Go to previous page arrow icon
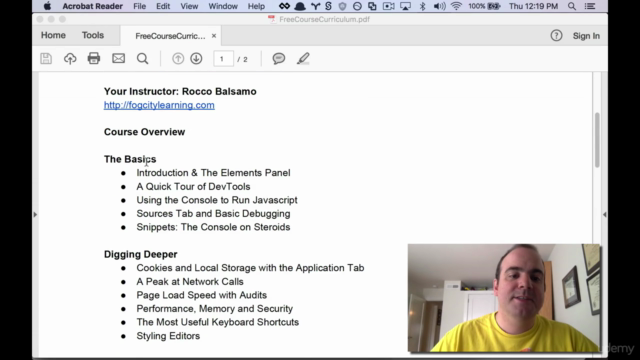The width and height of the screenshot is (640, 360). pyautogui.click(x=178, y=59)
